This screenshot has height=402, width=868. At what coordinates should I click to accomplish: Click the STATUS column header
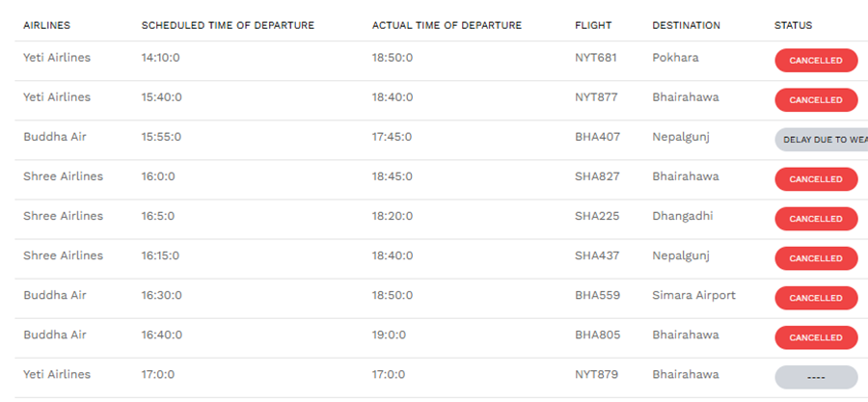coord(793,25)
